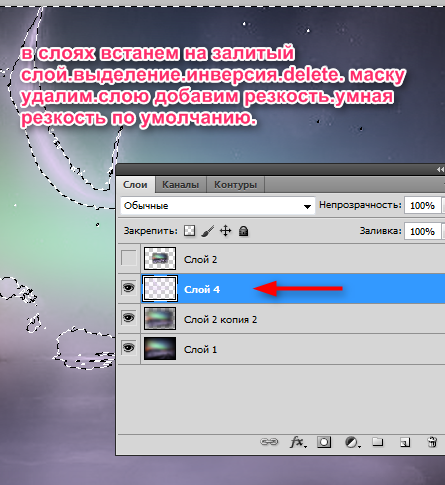Lock transparent pixels using the checkerboard icon

pyautogui.click(x=190, y=231)
